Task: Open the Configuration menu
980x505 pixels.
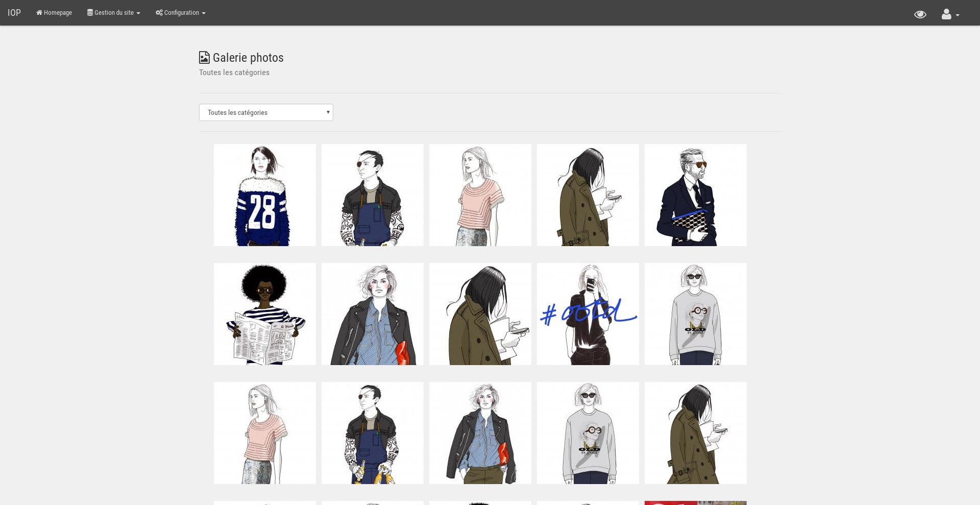Action: point(181,13)
